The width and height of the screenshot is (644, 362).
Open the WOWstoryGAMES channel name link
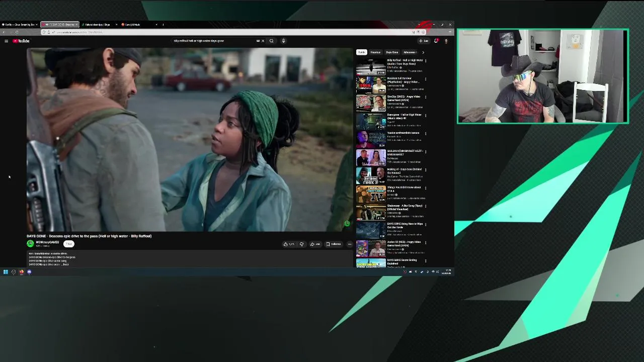(47, 242)
